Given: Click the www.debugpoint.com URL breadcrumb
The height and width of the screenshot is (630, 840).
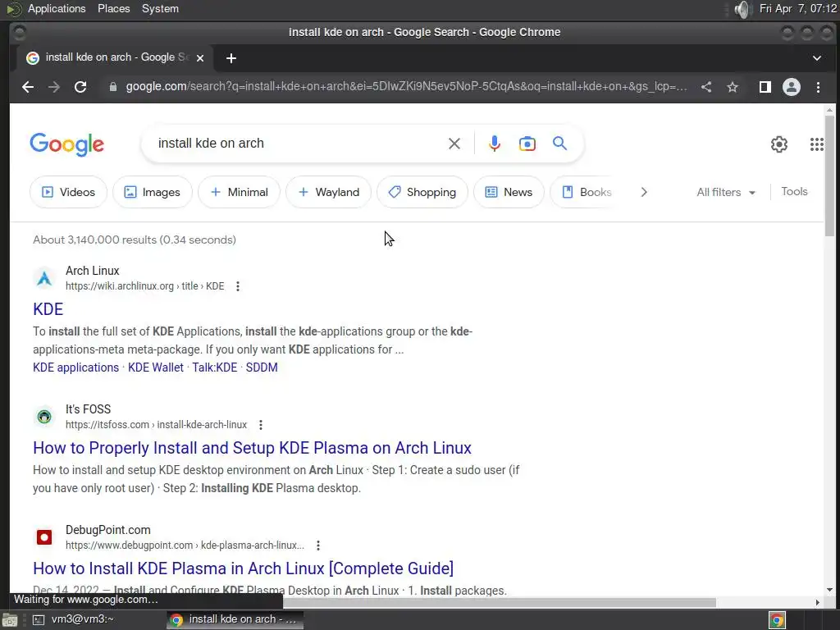Looking at the screenshot, I should pos(185,546).
